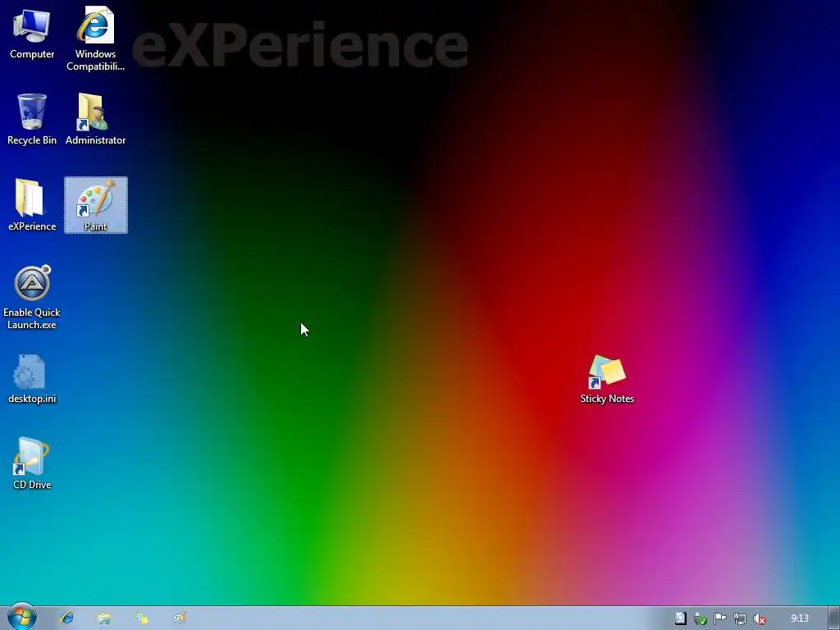Click the 'Sticky Notes' label text

click(x=607, y=398)
